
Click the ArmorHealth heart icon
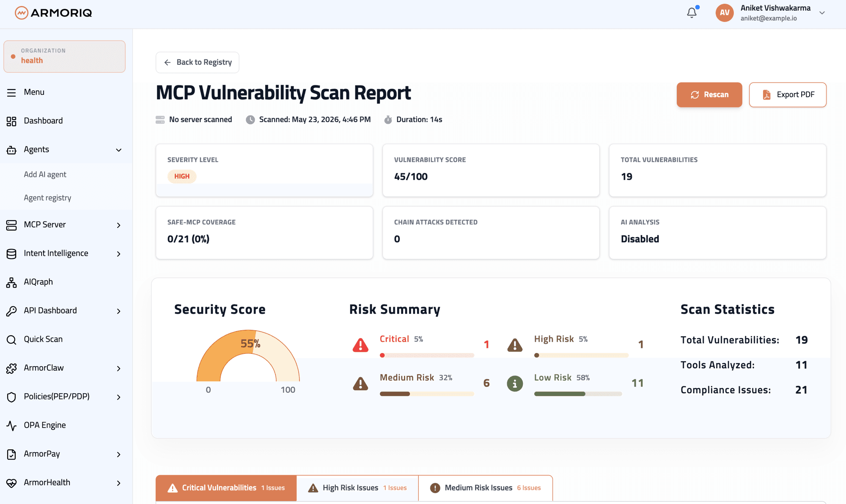tap(11, 483)
